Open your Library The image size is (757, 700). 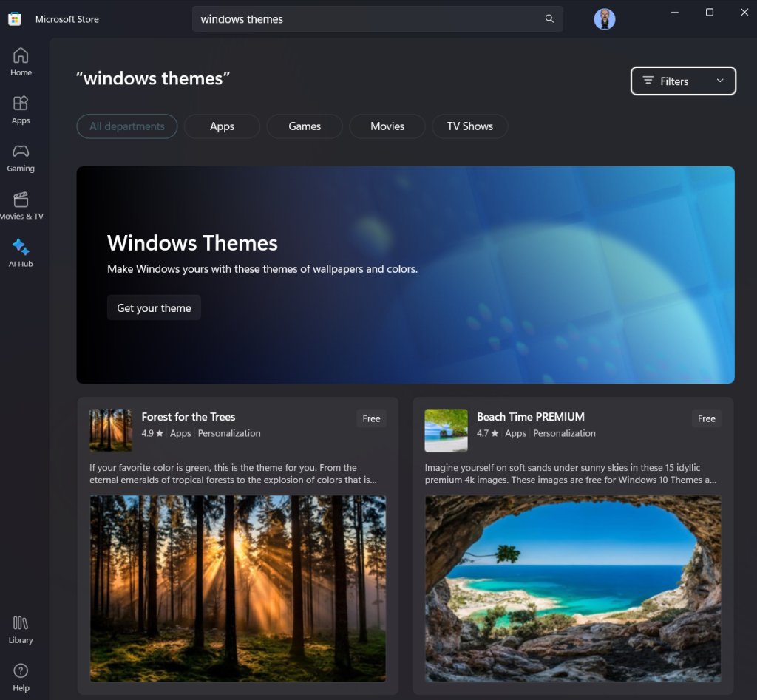(21, 630)
